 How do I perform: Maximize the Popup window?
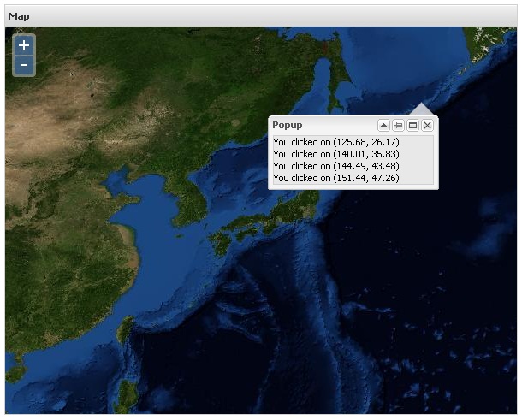(413, 125)
